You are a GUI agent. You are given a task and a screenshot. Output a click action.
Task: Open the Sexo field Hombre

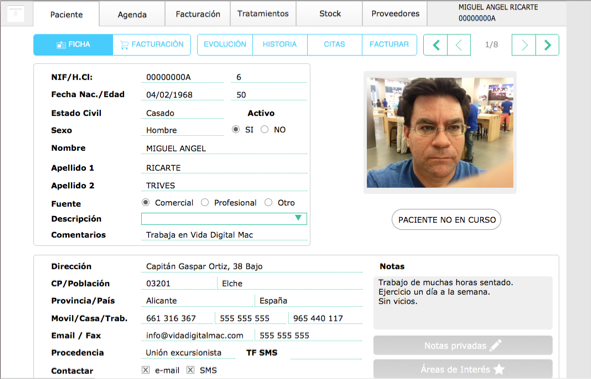point(182,130)
